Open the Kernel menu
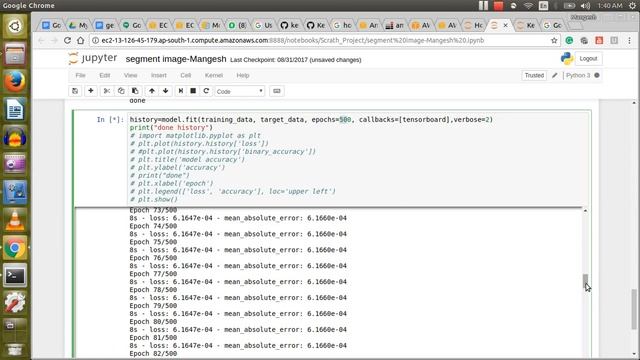 (x=214, y=76)
